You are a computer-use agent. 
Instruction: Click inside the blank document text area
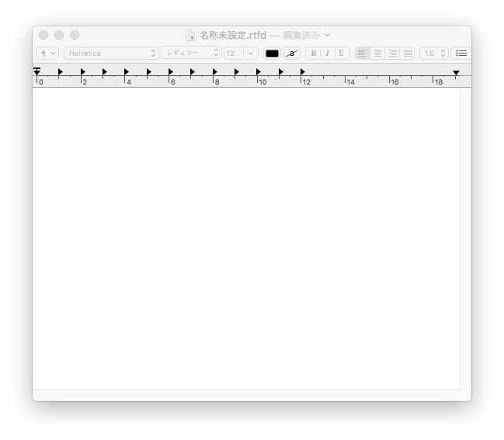tap(246, 239)
